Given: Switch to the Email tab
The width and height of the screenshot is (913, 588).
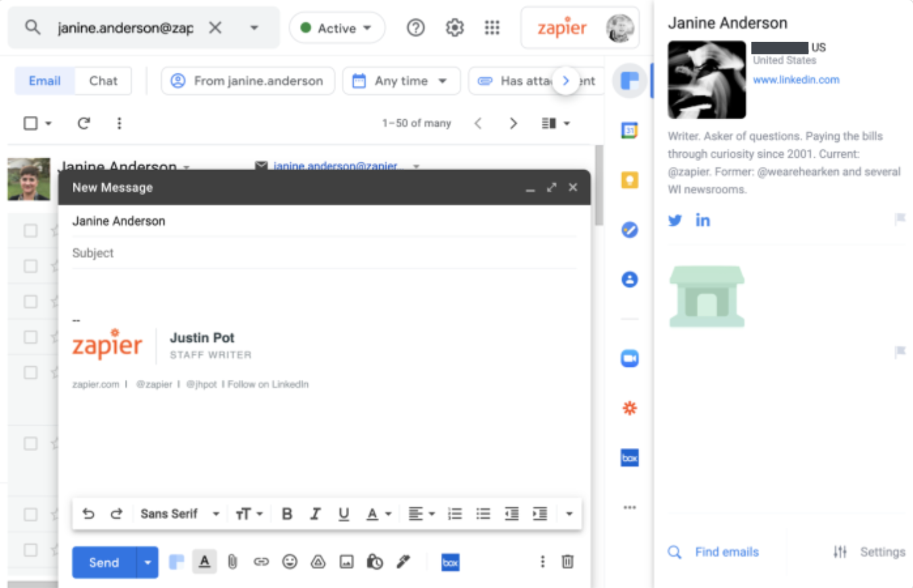Looking at the screenshot, I should 45,81.
